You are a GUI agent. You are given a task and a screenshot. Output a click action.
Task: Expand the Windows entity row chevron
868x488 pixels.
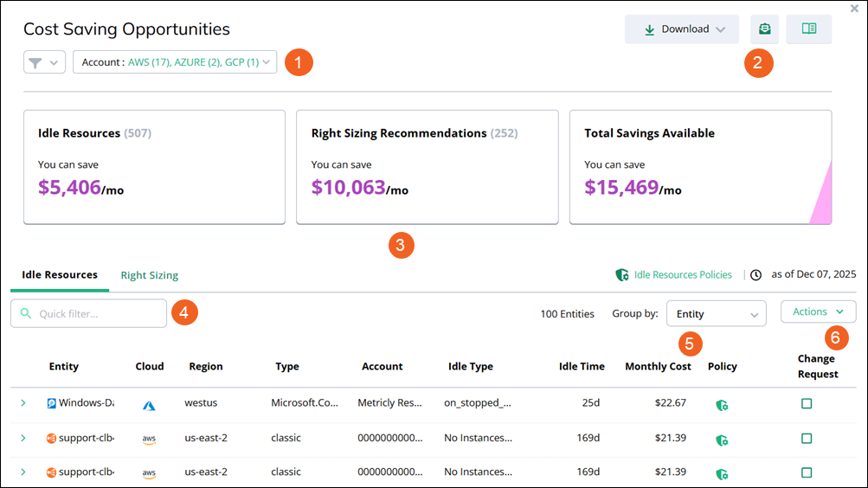click(x=23, y=403)
